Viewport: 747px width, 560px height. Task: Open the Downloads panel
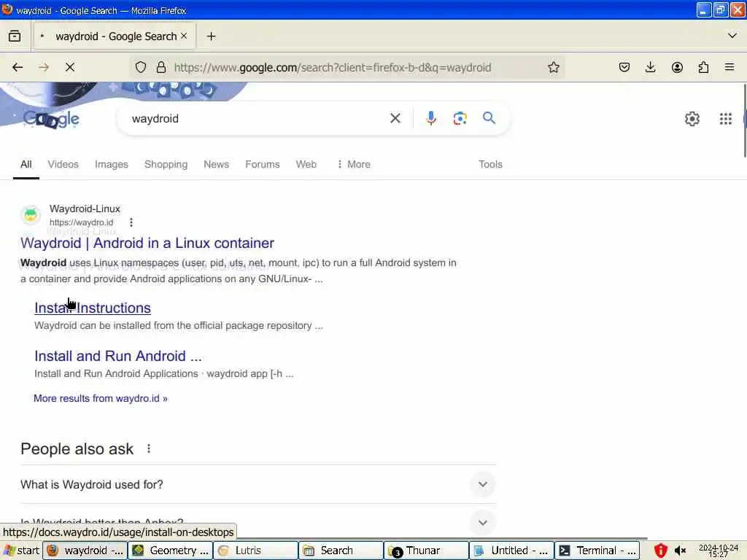pos(650,67)
